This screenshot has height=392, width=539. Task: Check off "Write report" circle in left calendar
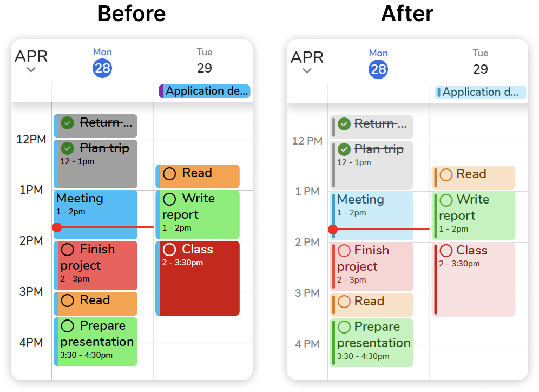pos(169,199)
